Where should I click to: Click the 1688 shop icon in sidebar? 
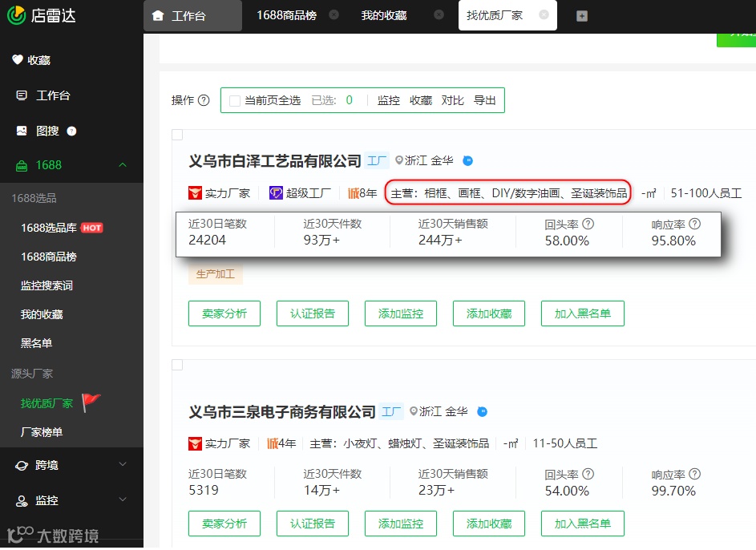click(x=22, y=166)
